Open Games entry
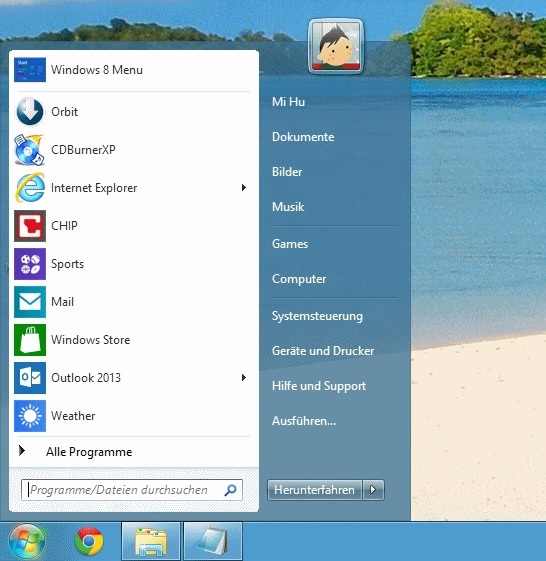The image size is (546, 561). [x=290, y=244]
